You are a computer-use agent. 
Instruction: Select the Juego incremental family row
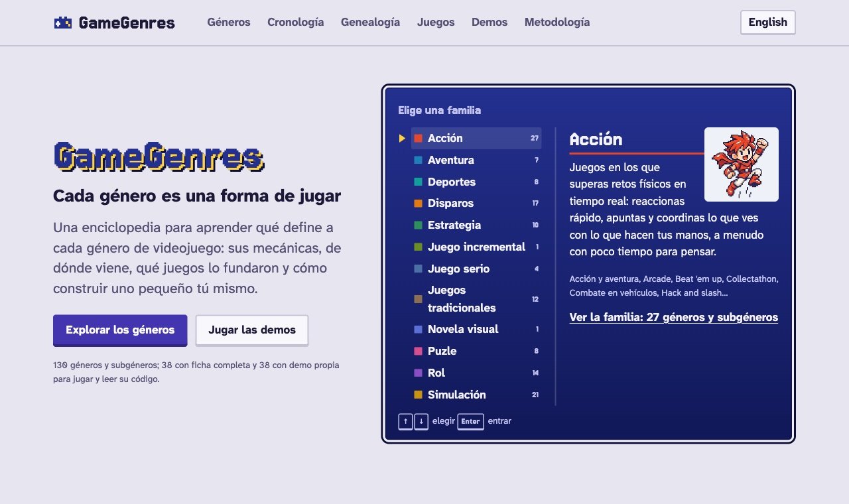476,247
